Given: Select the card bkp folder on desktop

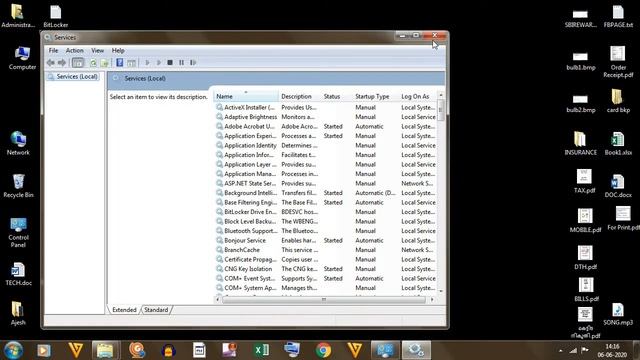Looking at the screenshot, I should (x=618, y=101).
